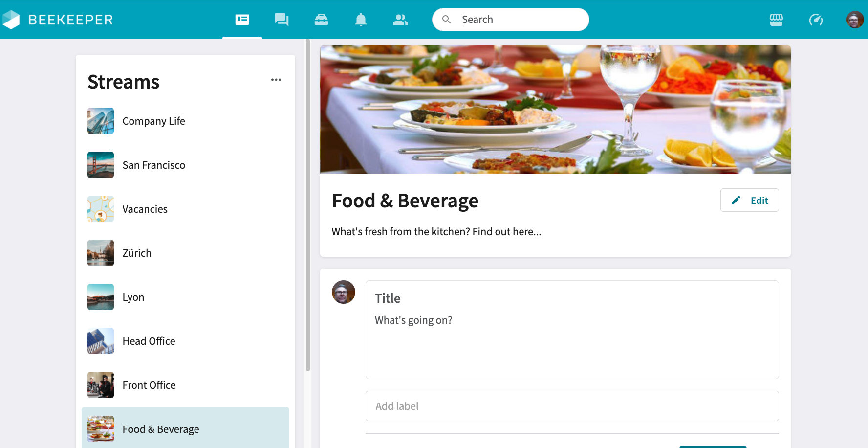The width and height of the screenshot is (868, 448).
Task: Open the dashboard gauge icon
Action: [x=816, y=20]
